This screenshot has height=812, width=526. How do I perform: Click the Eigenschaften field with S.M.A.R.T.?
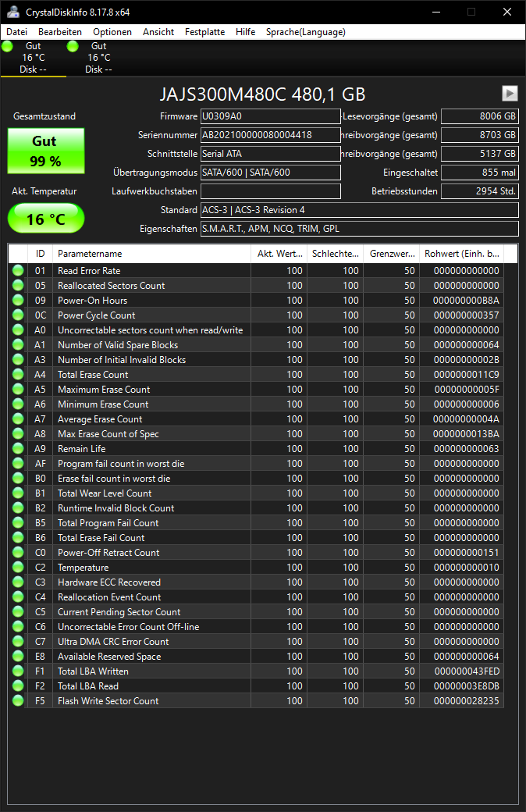[x=359, y=228]
